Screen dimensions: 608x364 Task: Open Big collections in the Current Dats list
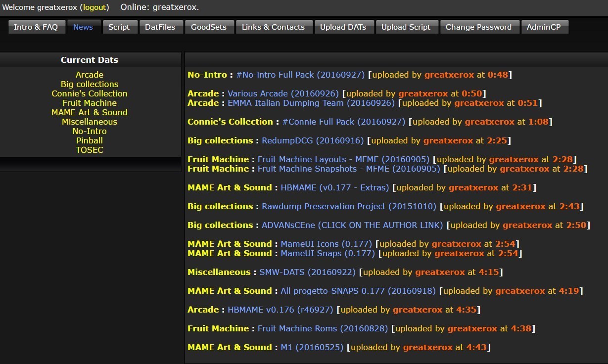pyautogui.click(x=90, y=84)
